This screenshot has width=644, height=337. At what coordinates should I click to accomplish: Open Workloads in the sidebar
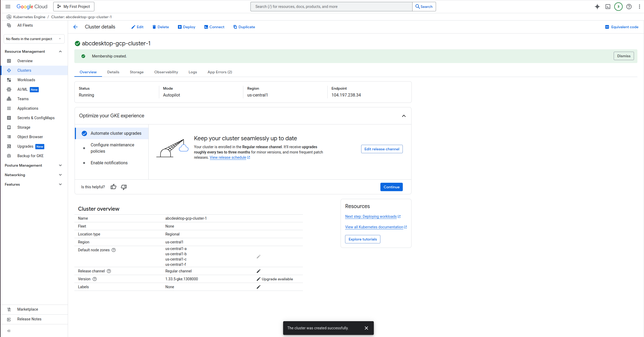click(x=34, y=80)
